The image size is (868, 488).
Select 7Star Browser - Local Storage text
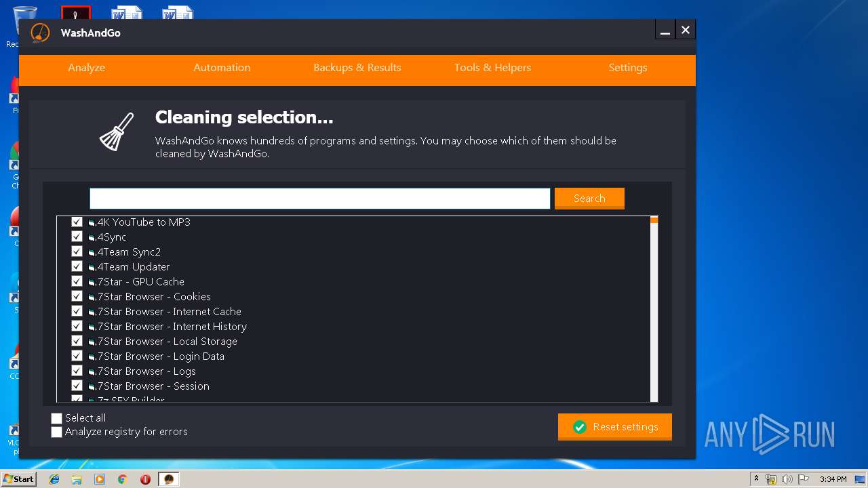click(167, 341)
